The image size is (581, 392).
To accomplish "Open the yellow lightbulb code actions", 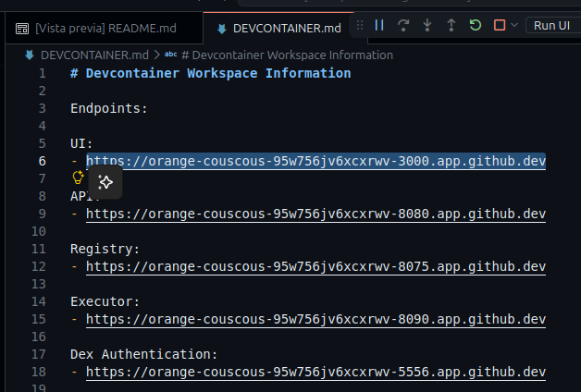I will [78, 178].
